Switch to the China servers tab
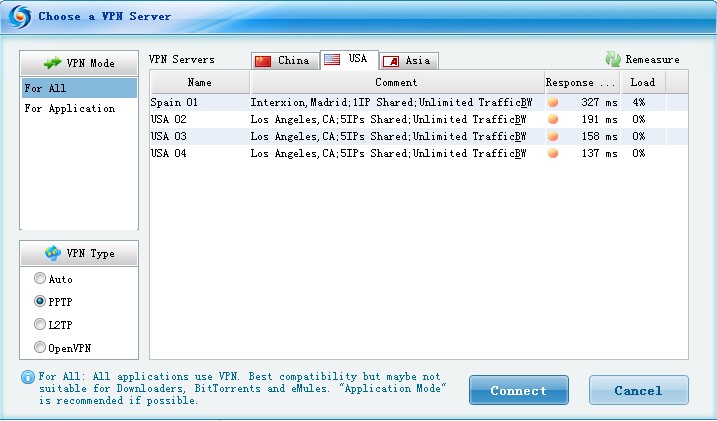 285,61
